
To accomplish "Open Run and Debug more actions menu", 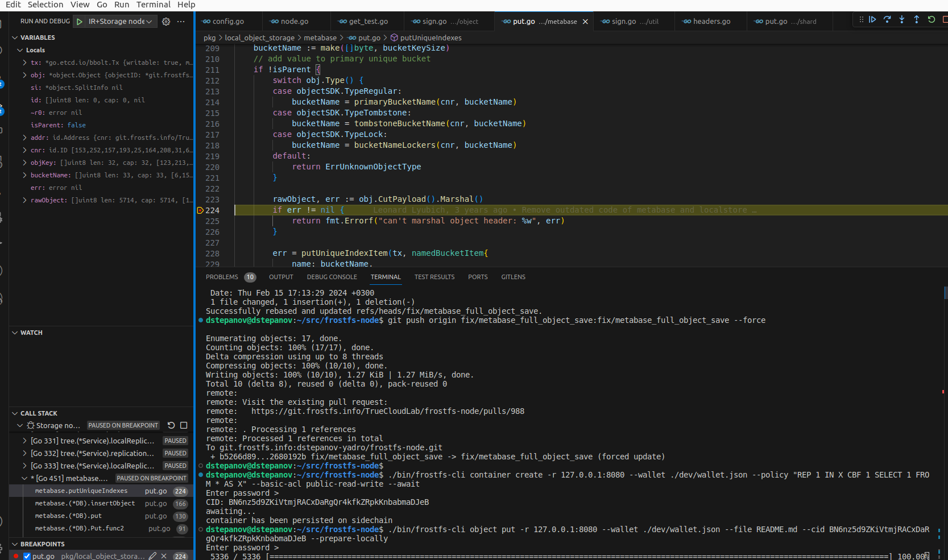I will [181, 22].
